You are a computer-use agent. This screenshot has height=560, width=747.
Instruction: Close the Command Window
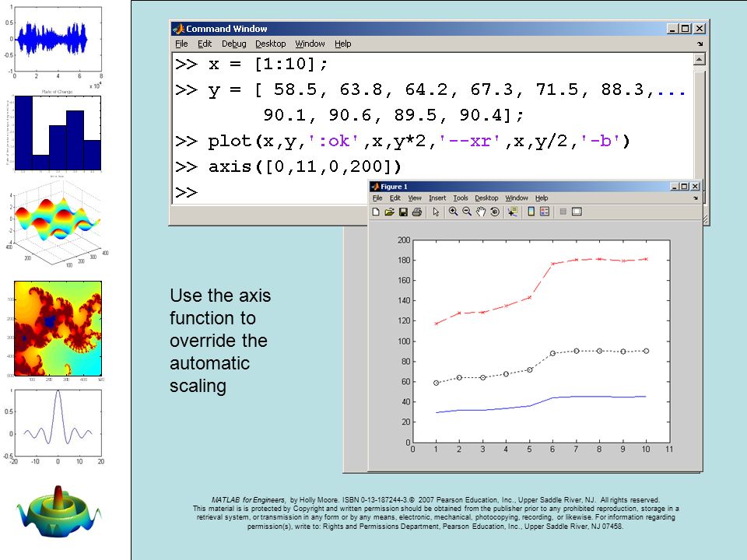(x=700, y=29)
